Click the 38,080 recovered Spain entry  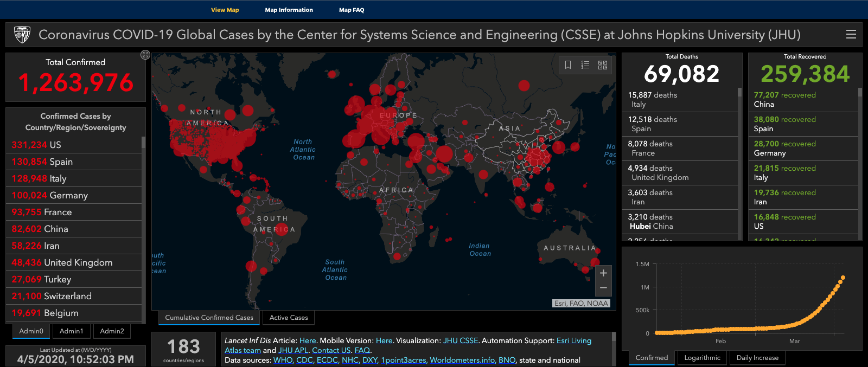pyautogui.click(x=803, y=124)
